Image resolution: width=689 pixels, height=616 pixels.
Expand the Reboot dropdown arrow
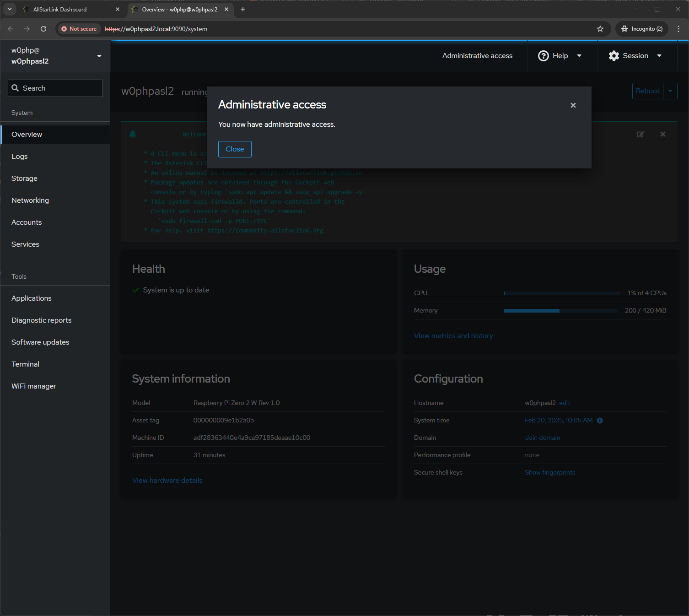click(x=670, y=91)
